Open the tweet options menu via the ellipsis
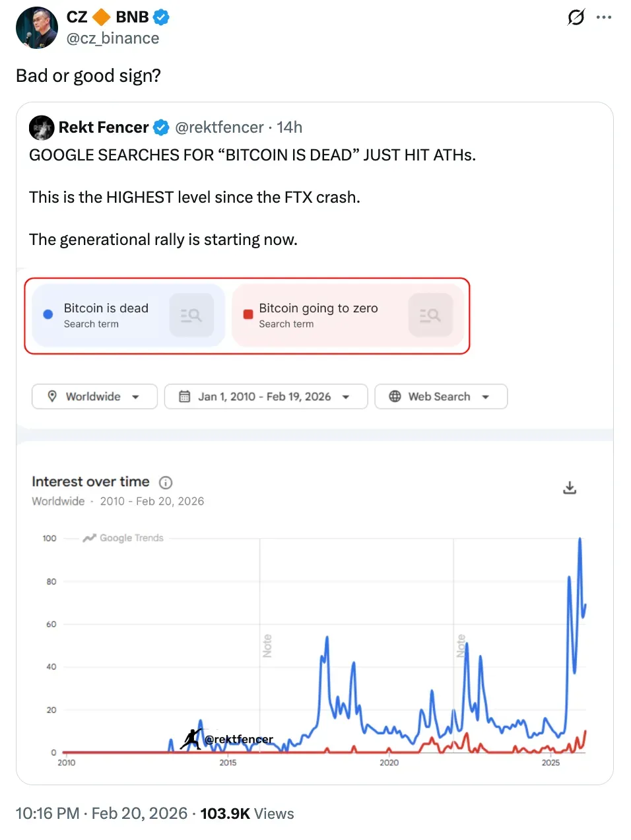This screenshot has height=840, width=631. tap(604, 17)
